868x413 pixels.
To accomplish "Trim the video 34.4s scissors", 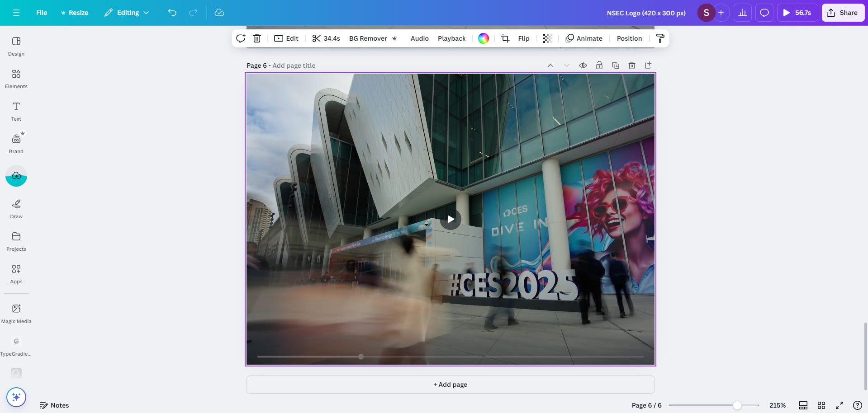I will [326, 38].
